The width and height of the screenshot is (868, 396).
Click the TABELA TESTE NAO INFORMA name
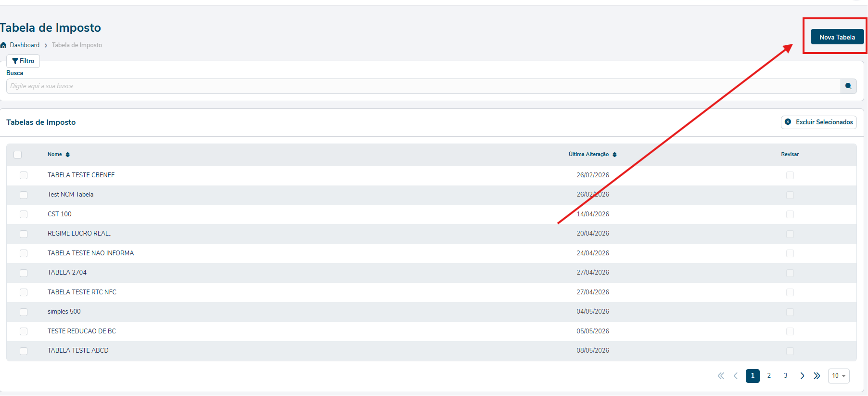(90, 253)
